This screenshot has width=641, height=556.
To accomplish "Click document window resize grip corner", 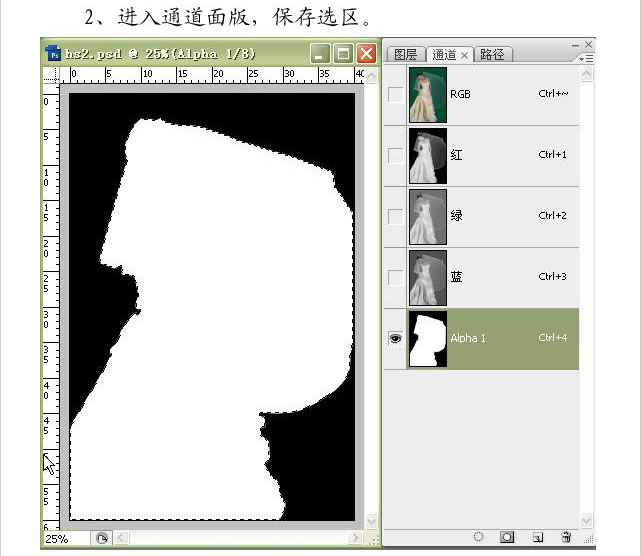I will pyautogui.click(x=374, y=540).
